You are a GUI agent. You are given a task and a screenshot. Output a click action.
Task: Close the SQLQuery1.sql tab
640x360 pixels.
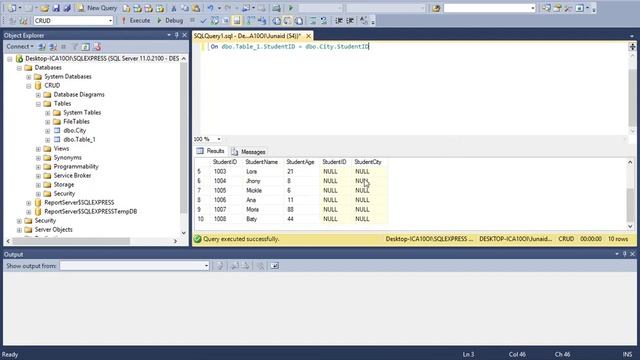pos(309,36)
